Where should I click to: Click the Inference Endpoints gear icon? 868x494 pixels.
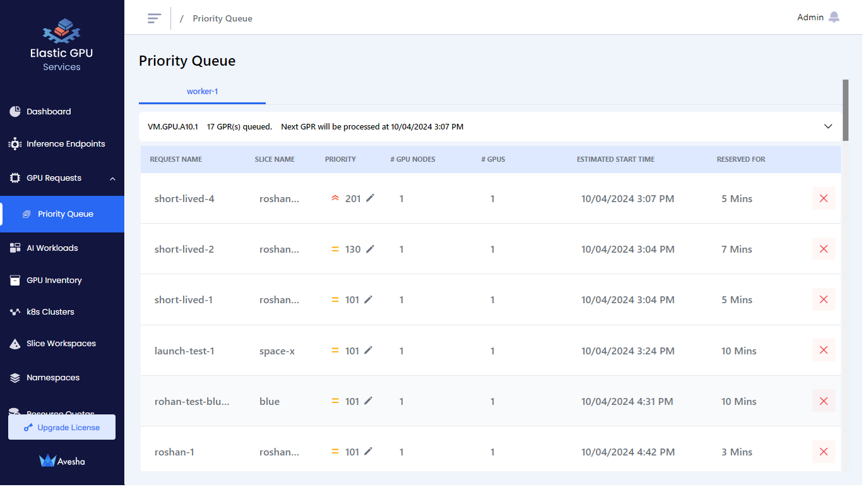[15, 144]
